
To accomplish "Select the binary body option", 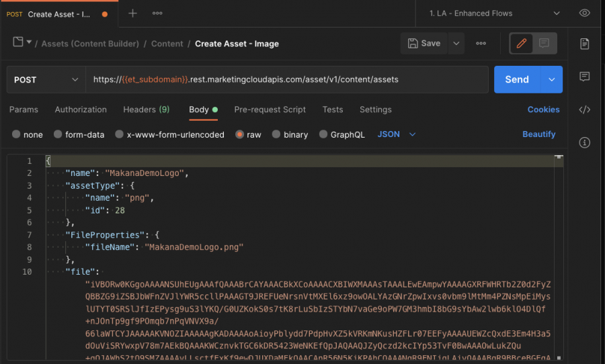I will click(290, 134).
